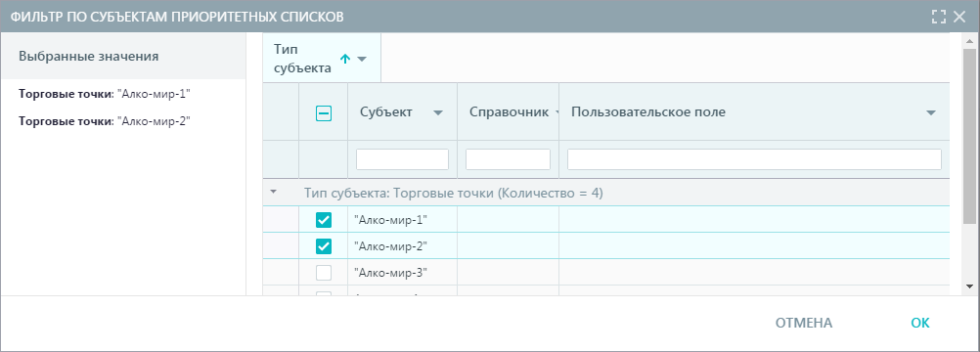The image size is (980, 352).
Task: Open the Пользовательское поле column dropdown
Action: point(931,113)
